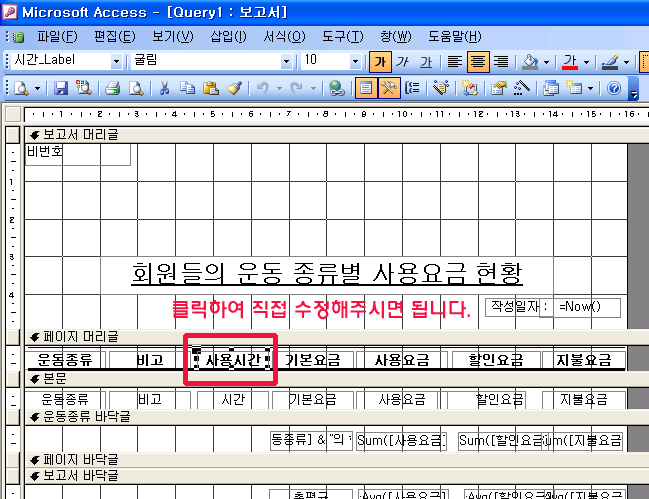
Task: Select the 본문 section bar
Action: (336, 379)
